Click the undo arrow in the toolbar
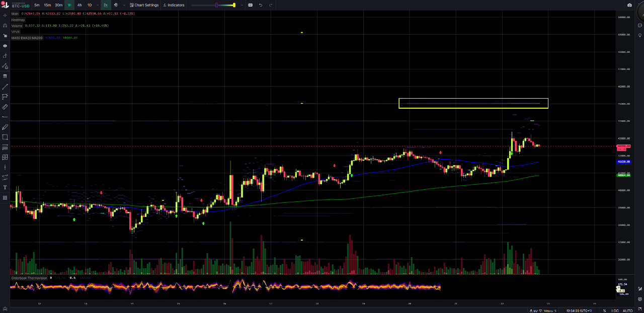This screenshot has height=313, width=644. (x=261, y=5)
